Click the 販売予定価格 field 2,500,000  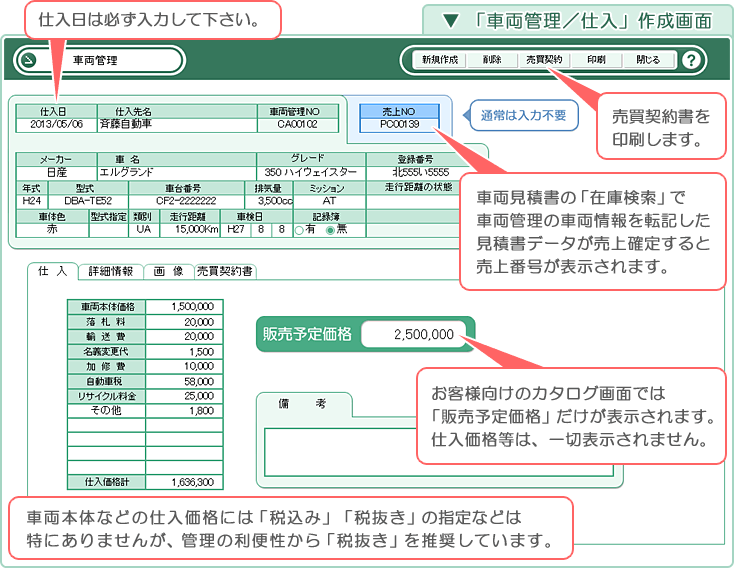[x=414, y=334]
